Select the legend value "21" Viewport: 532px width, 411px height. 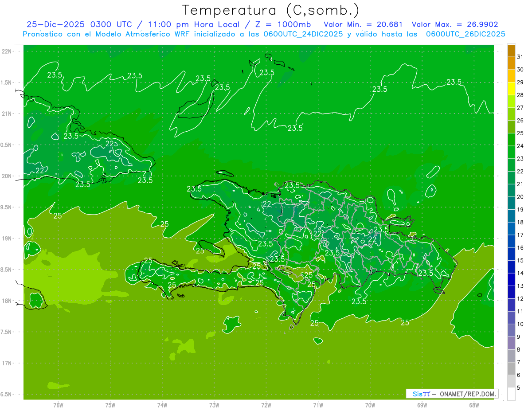(520, 184)
